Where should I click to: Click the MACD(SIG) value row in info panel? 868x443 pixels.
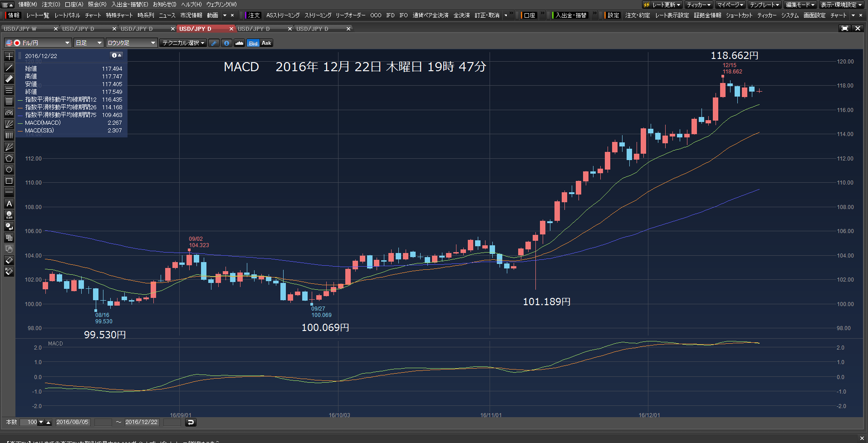point(70,131)
